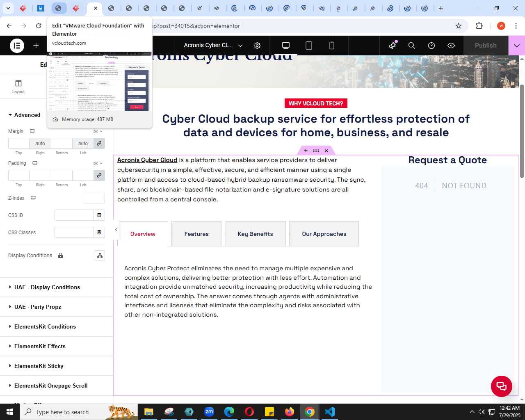
Task: Toggle responsive device icon next to Margin
Action: [32, 131]
